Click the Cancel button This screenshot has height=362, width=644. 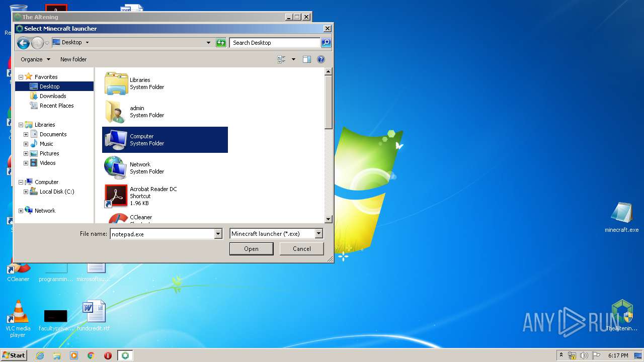pos(302,249)
